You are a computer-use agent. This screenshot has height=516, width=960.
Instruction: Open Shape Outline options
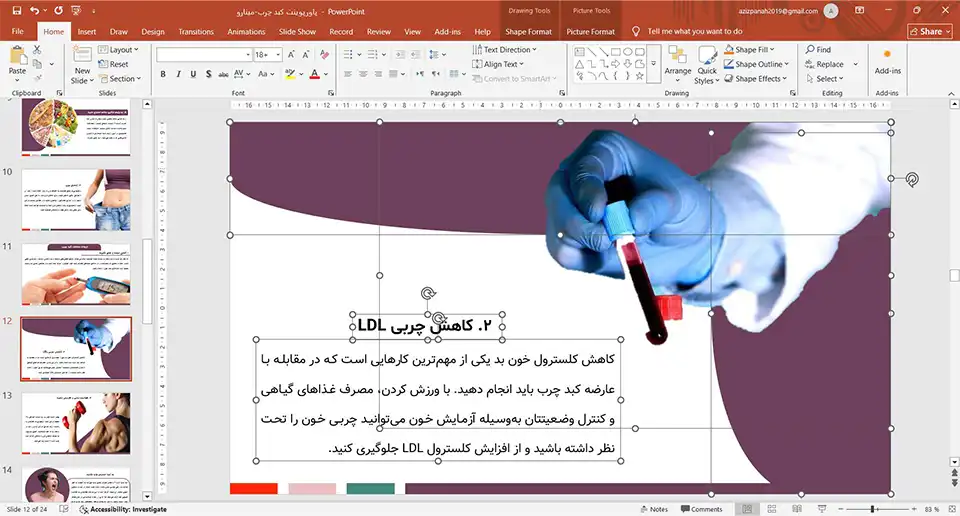(x=756, y=64)
